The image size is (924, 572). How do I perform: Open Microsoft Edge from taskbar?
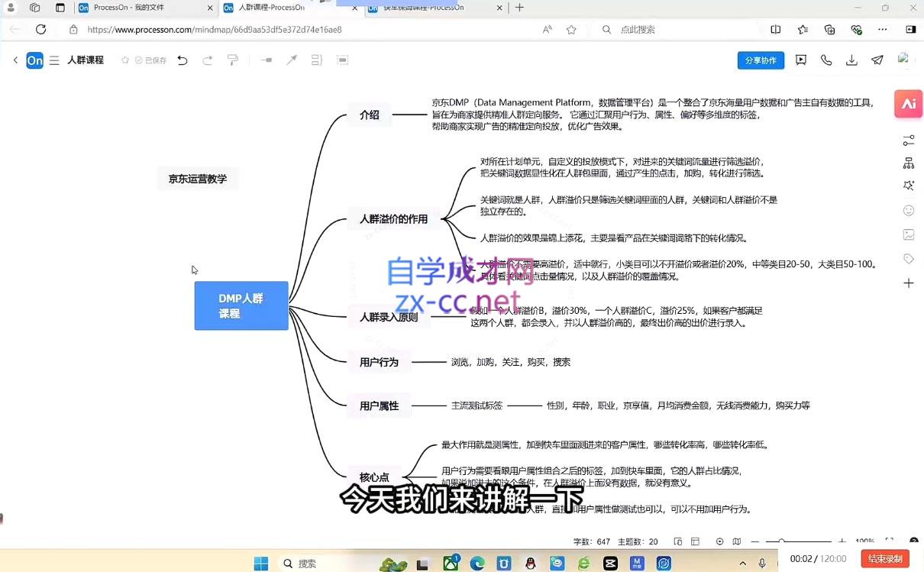coord(477,564)
